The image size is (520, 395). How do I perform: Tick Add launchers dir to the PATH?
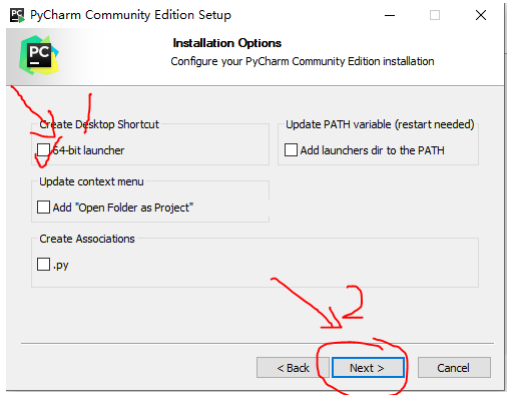pos(291,150)
